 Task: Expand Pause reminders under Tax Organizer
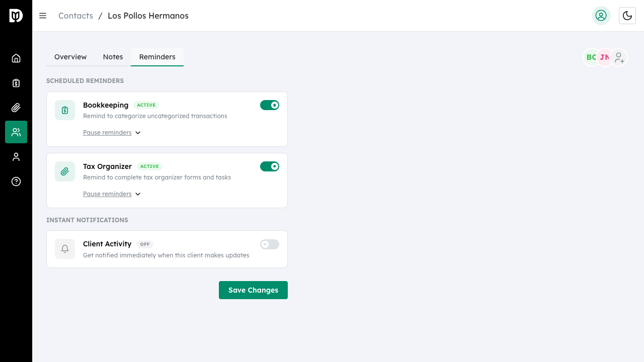coord(112,194)
